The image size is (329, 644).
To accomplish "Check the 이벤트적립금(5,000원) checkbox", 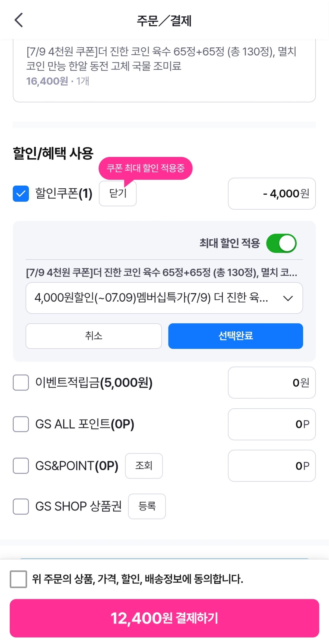I will 21,382.
